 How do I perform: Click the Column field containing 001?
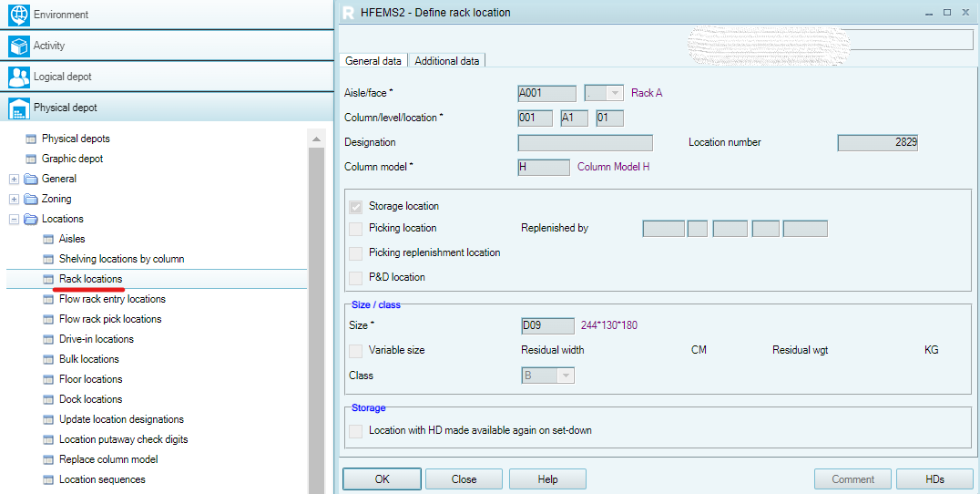(535, 118)
